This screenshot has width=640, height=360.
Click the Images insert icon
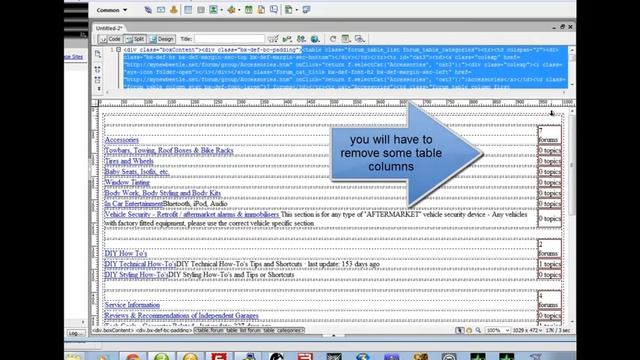pyautogui.click(x=213, y=10)
